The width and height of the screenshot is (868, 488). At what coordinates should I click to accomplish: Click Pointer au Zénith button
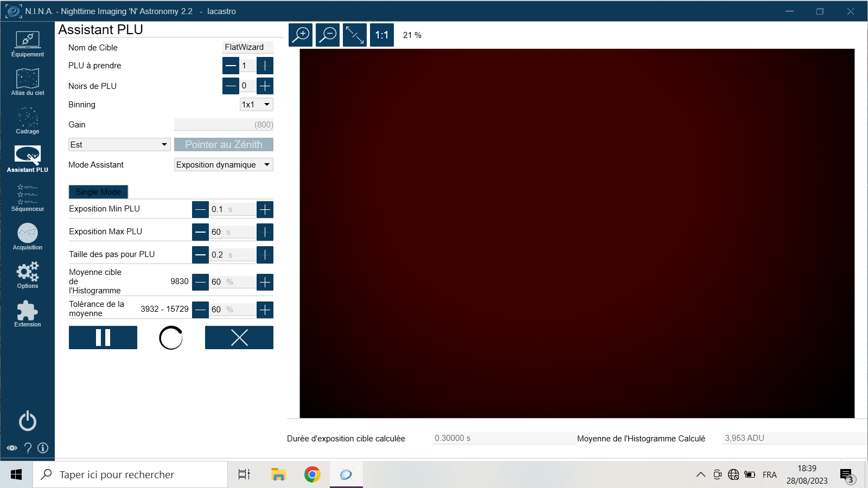[x=224, y=145]
